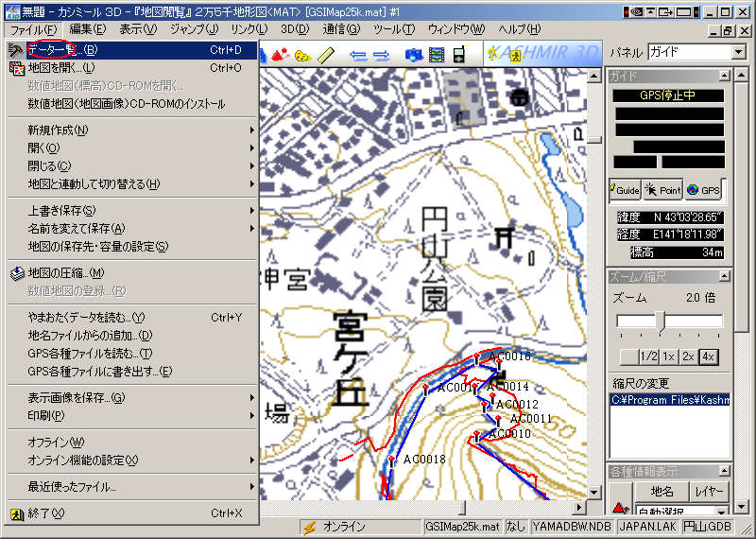The image size is (756, 539).
Task: Click the GSIMap25k.mat status bar entry
Action: click(x=462, y=527)
